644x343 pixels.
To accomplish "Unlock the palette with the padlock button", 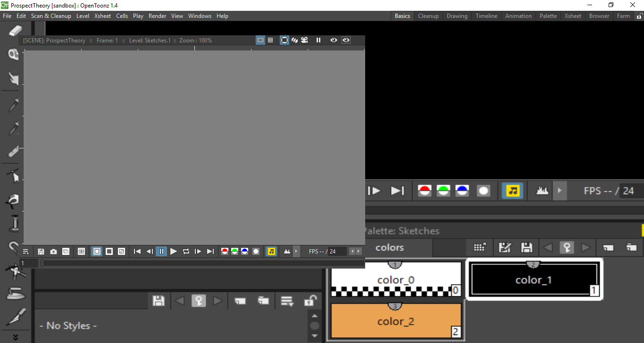I will tap(311, 301).
